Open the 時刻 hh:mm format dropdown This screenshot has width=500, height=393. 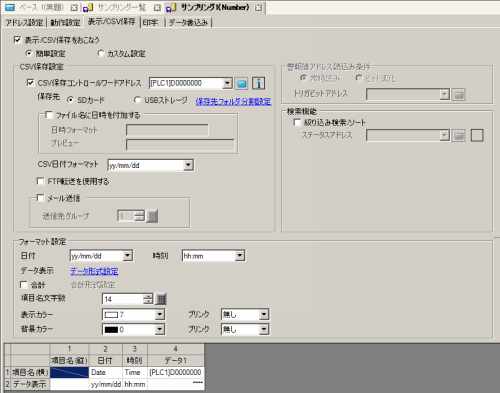pos(240,256)
